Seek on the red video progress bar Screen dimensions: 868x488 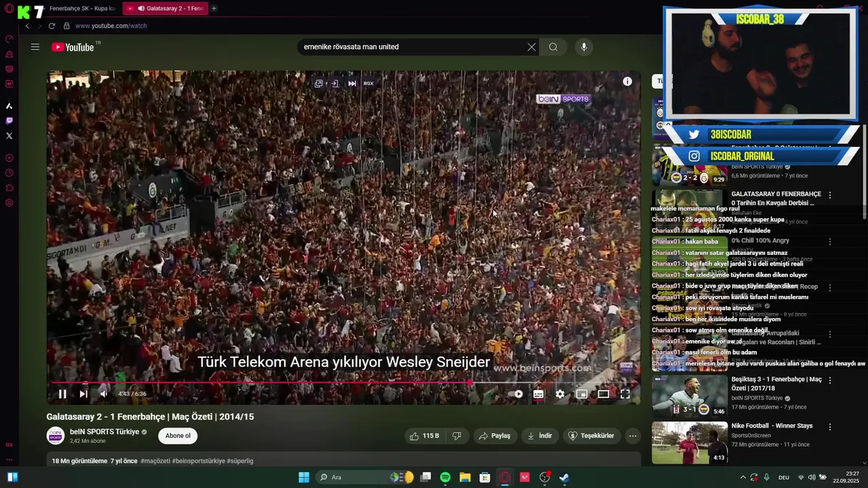344,383
